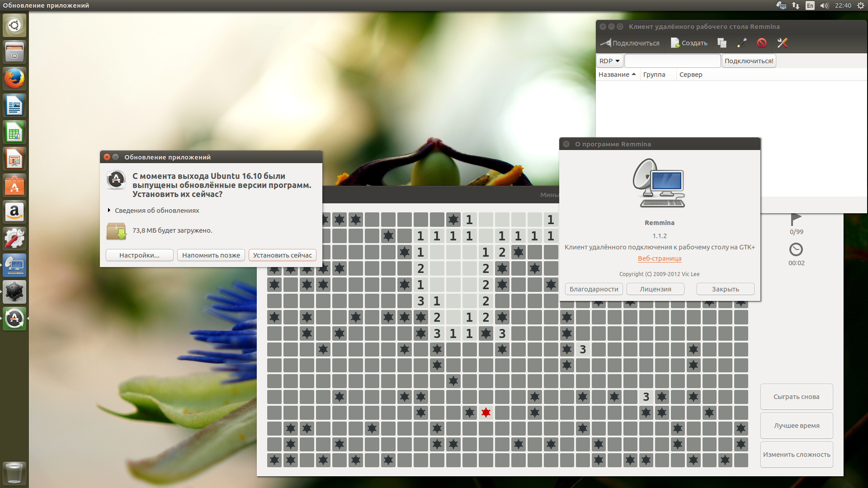Click the Software Updater icon in the dialog header
The image size is (868, 488).
pyautogui.click(x=116, y=180)
